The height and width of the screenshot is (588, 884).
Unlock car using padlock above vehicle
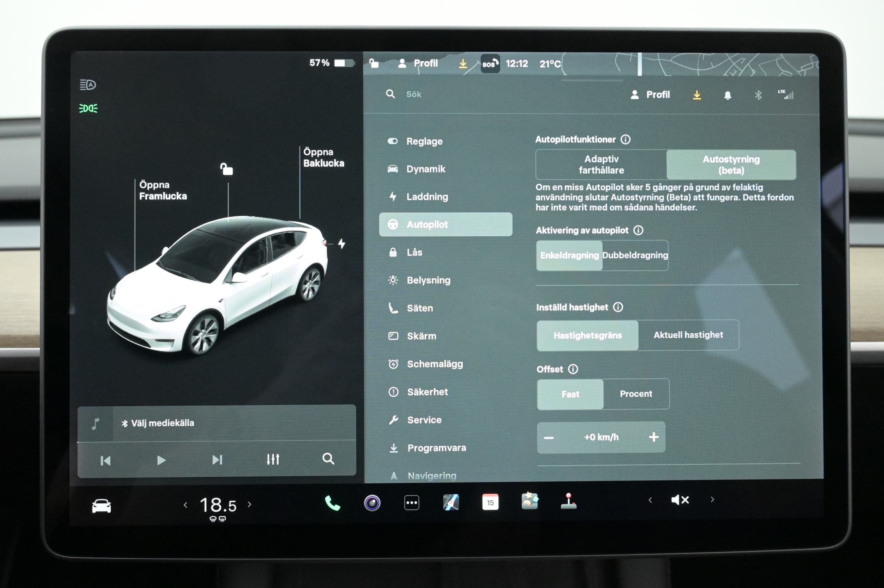[x=226, y=169]
